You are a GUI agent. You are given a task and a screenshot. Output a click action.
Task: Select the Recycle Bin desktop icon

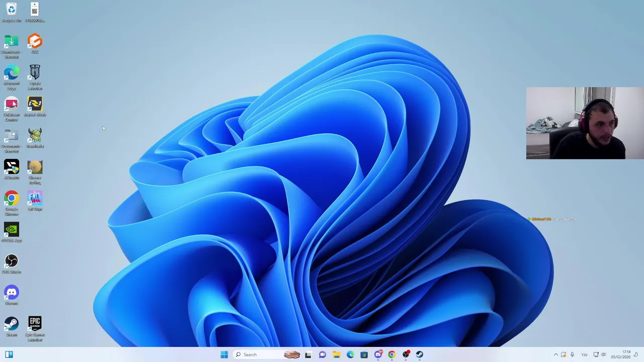(x=12, y=13)
